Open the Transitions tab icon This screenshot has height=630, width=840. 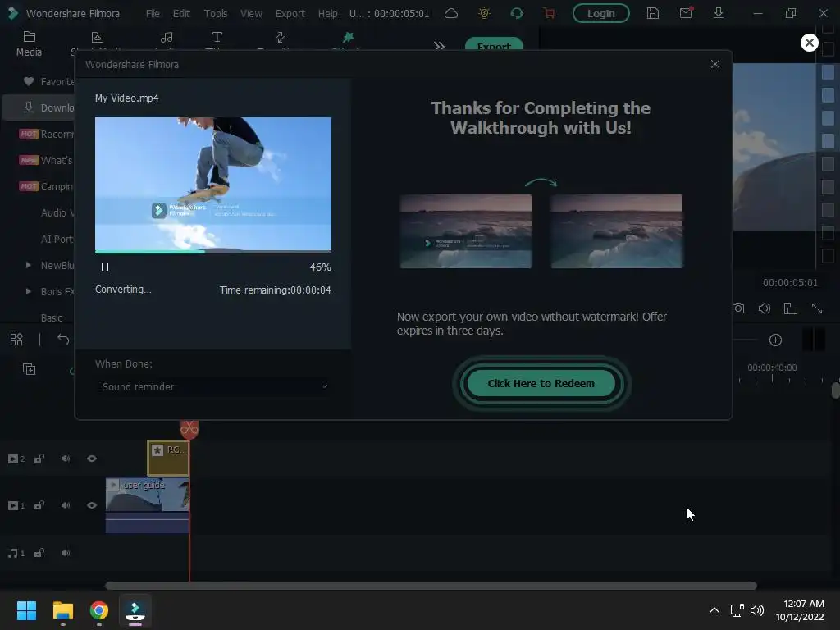tap(280, 37)
